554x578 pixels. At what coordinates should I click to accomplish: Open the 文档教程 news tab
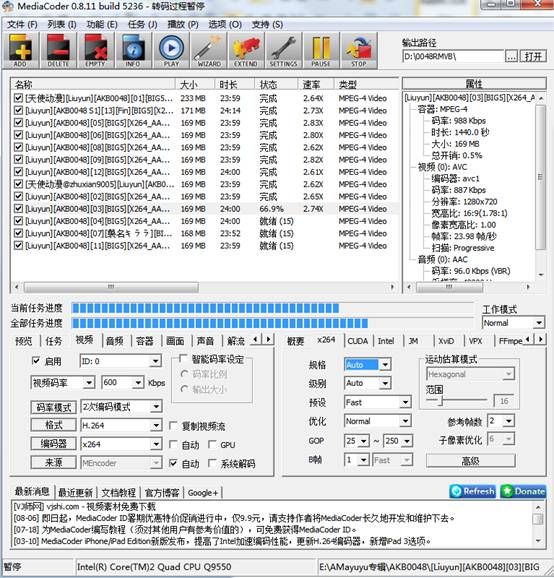[x=119, y=492]
